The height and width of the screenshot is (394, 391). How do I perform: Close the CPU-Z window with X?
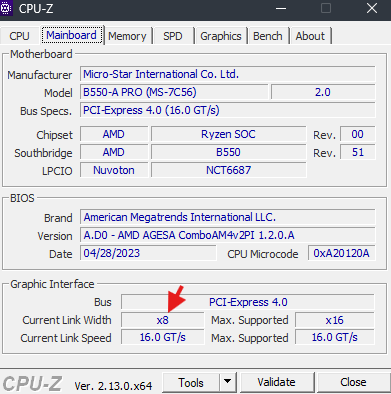[x=372, y=8]
